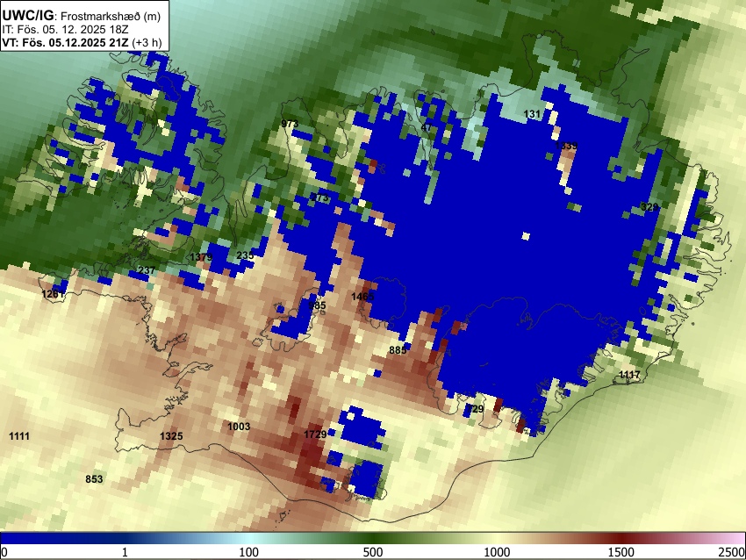Select the map value 1465

pyautogui.click(x=363, y=297)
